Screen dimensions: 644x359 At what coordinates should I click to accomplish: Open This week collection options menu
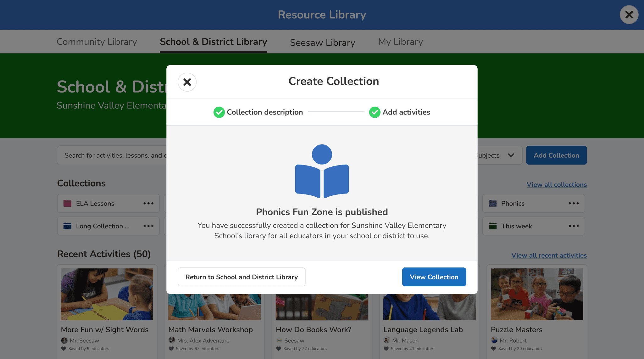click(574, 226)
